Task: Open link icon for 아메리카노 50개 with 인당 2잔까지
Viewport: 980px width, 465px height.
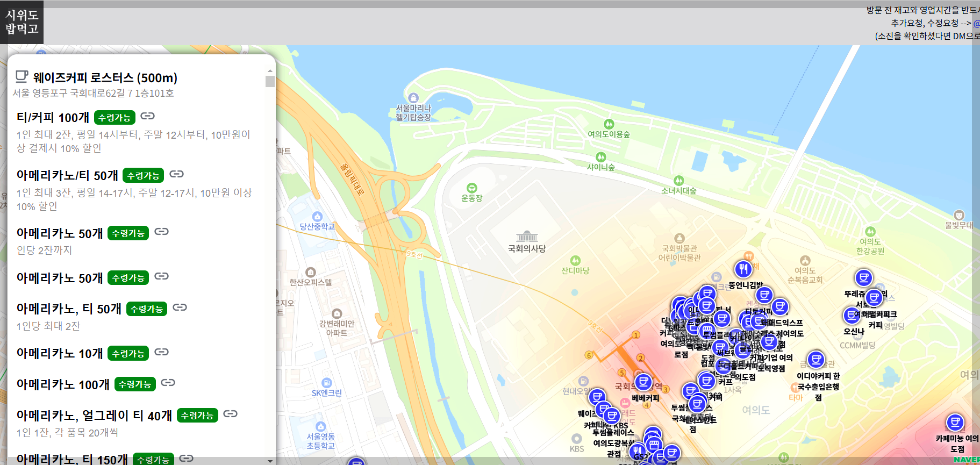Action: coord(162,232)
